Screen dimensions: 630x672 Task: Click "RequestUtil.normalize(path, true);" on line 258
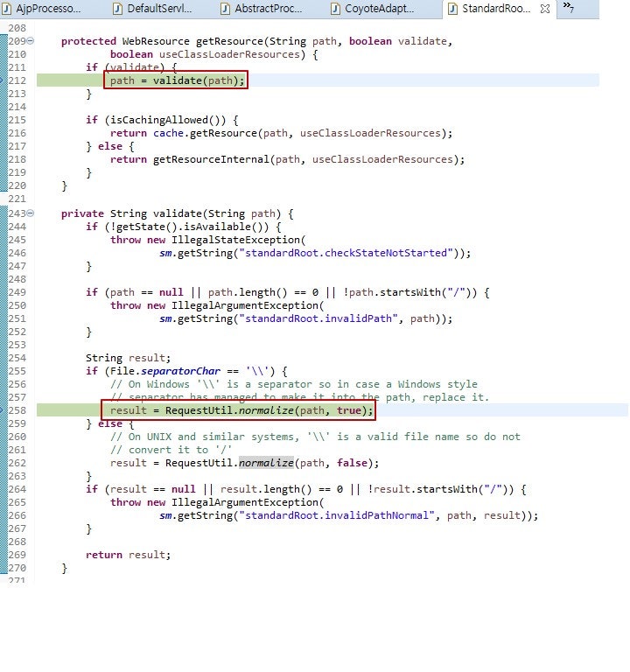click(x=269, y=410)
